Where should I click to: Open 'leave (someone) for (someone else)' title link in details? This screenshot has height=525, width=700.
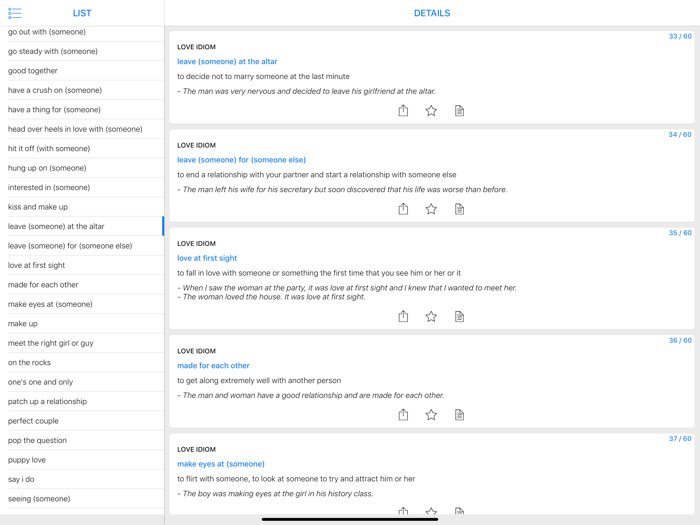pyautogui.click(x=242, y=160)
